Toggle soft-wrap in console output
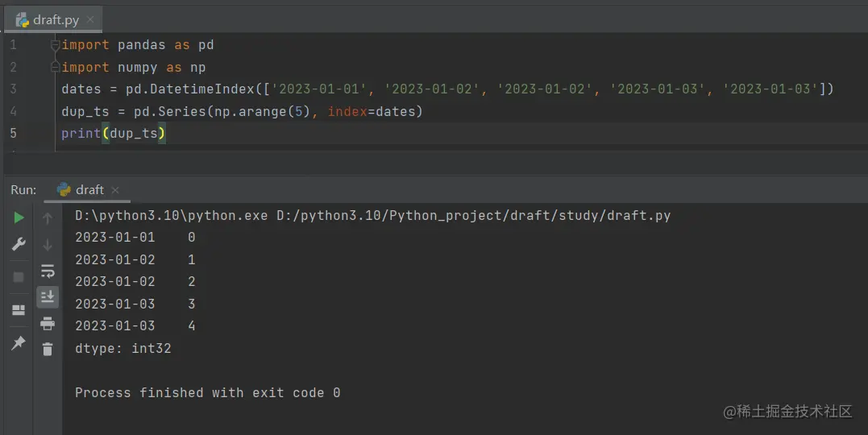 (48, 271)
